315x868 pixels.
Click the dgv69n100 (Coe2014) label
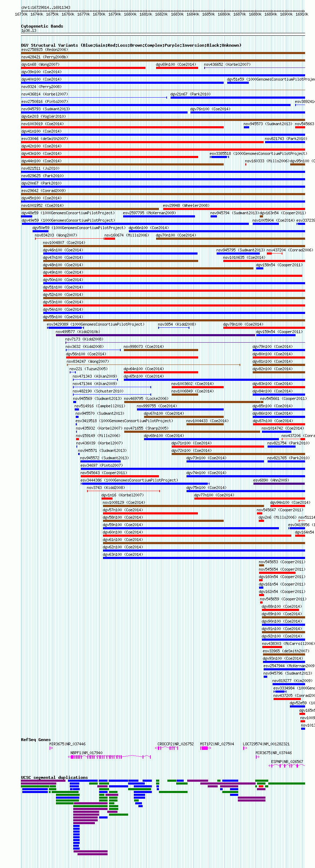(x=176, y=64)
